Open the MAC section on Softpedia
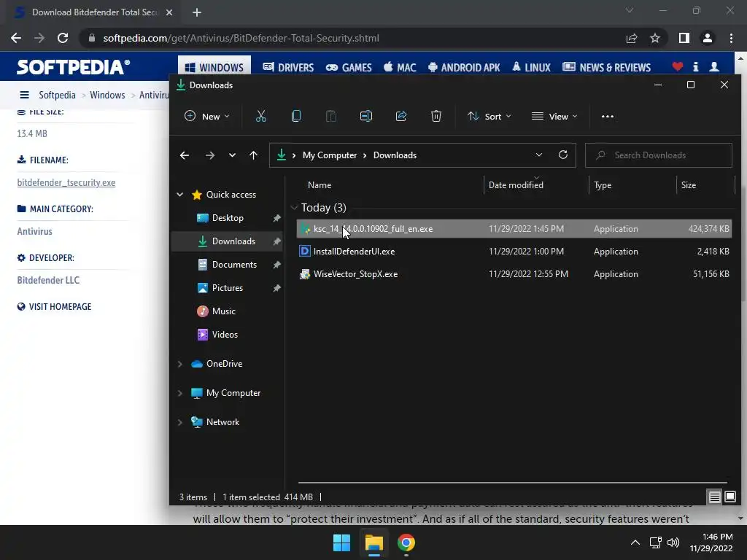This screenshot has height=560, width=747. [400, 68]
